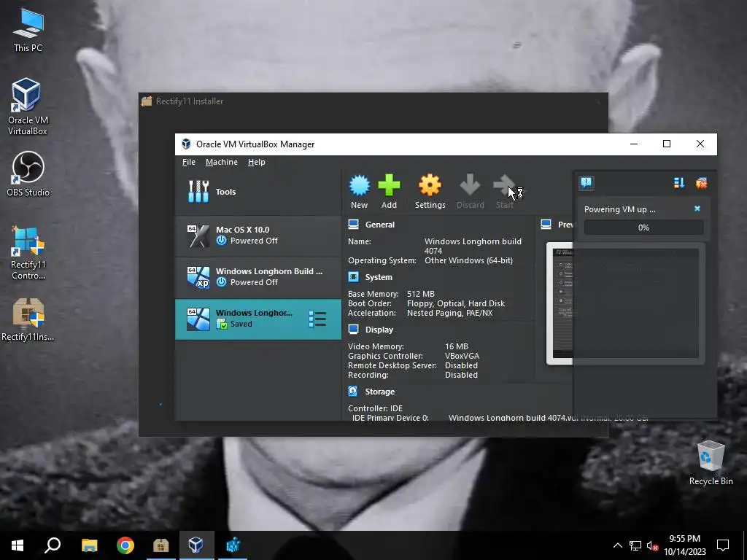Click the Display monitor icon
This screenshot has height=560, width=747.
pyautogui.click(x=354, y=329)
